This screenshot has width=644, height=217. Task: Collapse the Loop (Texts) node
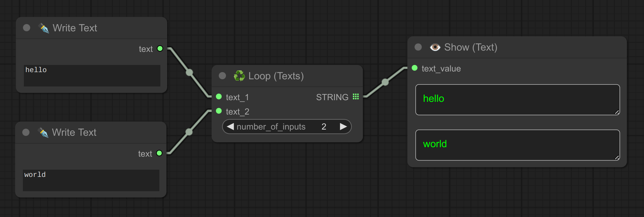coord(222,76)
